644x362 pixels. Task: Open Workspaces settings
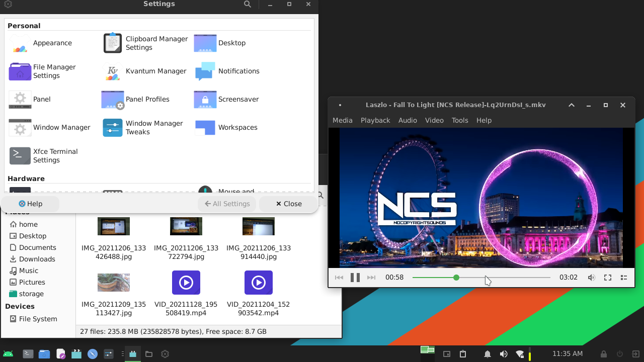(x=226, y=128)
